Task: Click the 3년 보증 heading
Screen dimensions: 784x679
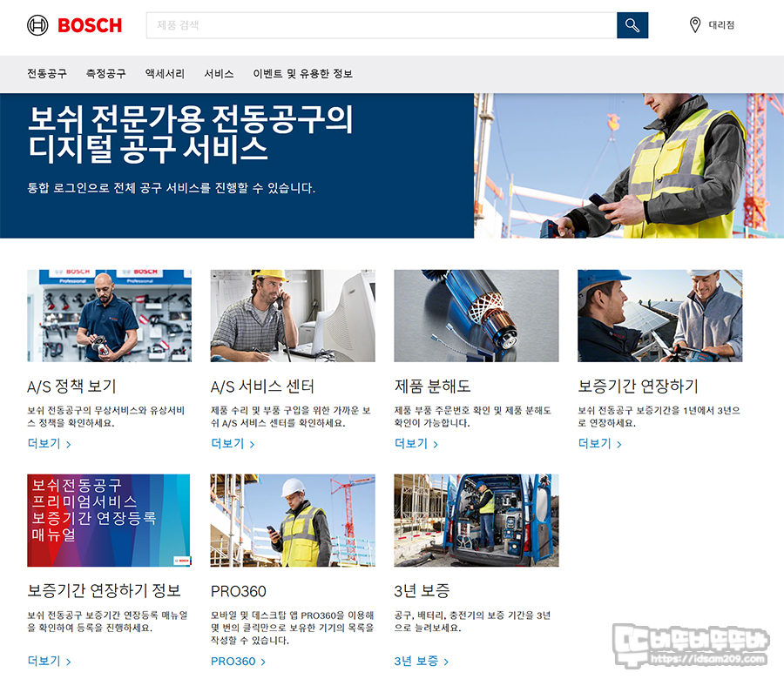Action: (x=422, y=590)
